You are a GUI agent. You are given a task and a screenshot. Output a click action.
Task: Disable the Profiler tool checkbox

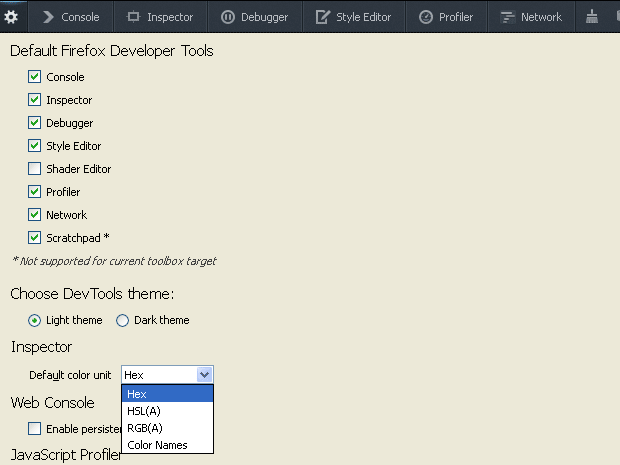(x=34, y=192)
